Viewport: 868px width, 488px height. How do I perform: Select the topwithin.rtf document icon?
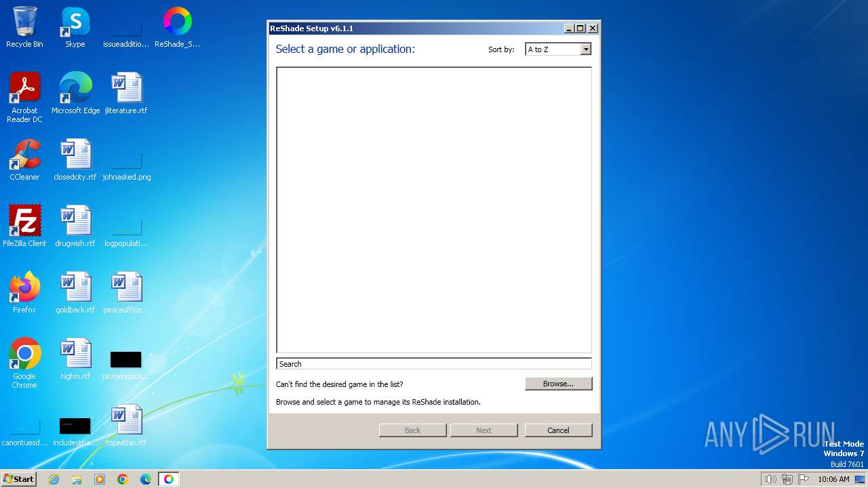click(x=126, y=426)
